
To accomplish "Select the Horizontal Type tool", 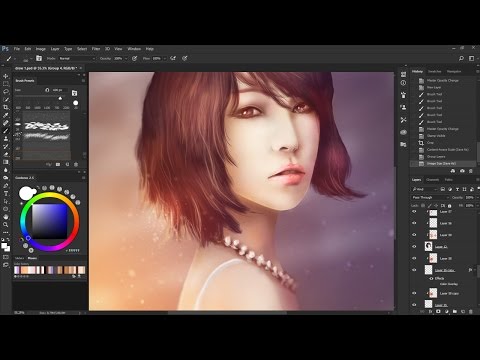I will click(x=6, y=194).
